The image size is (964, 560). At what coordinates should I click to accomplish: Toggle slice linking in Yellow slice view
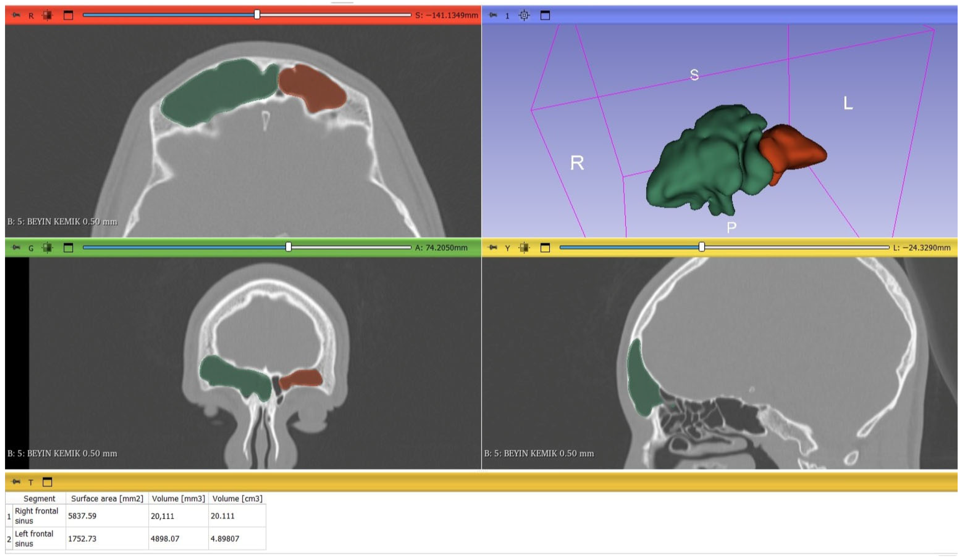coord(524,248)
